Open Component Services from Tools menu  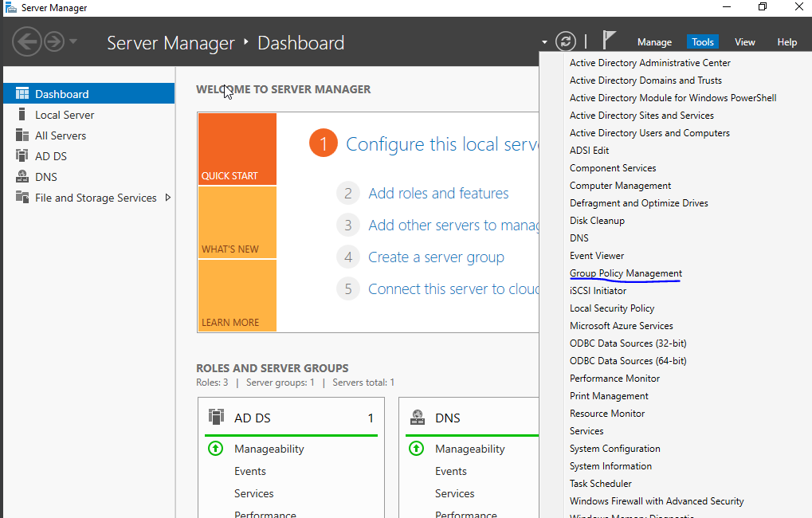(x=613, y=168)
